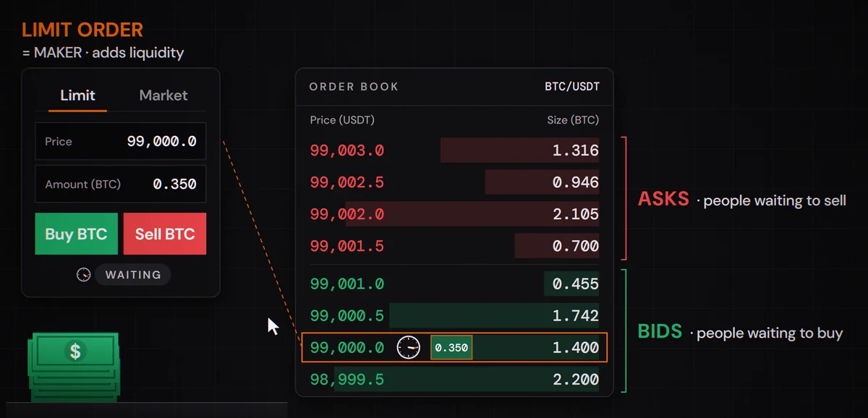Click the '= MAKER · adds liquidity' subtitle
Viewport: 868px width, 418px height.
[103, 53]
